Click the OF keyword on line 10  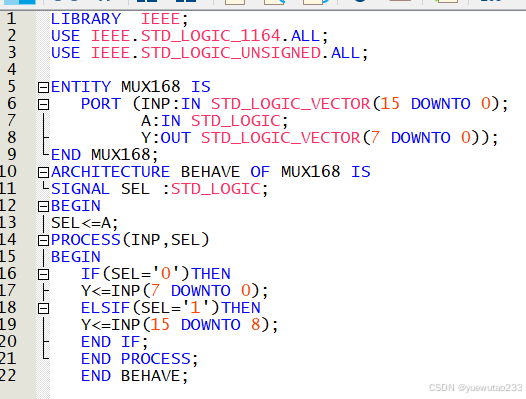260,172
